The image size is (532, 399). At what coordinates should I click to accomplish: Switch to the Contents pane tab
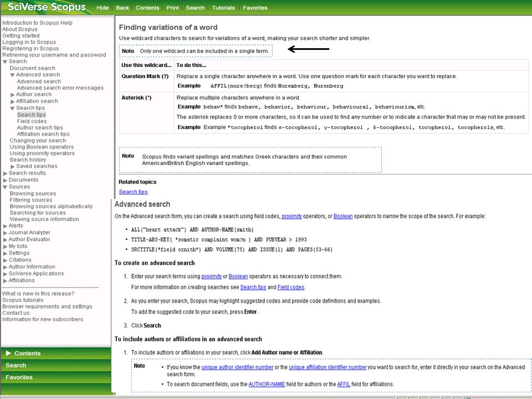coord(56,353)
